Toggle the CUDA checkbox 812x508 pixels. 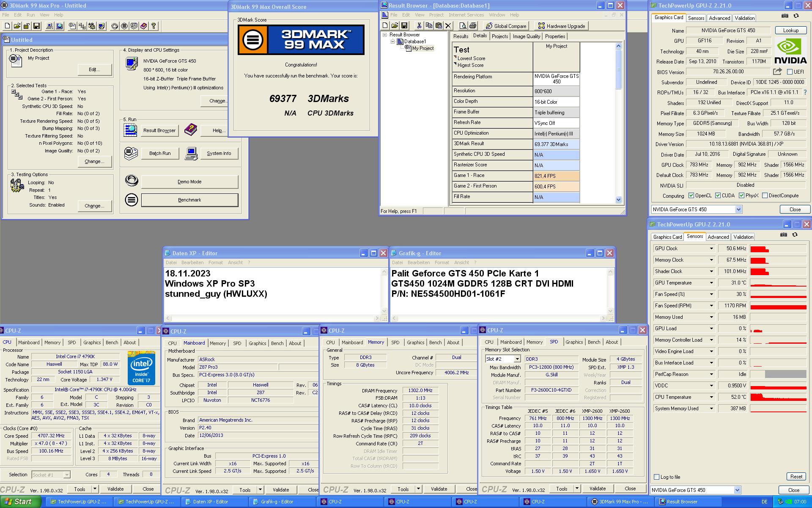[718, 196]
